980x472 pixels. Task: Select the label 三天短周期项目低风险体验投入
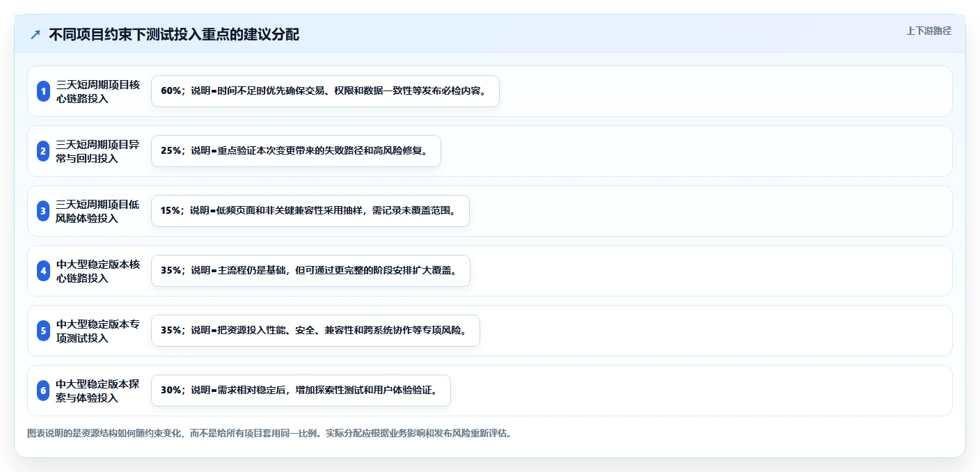(98, 211)
